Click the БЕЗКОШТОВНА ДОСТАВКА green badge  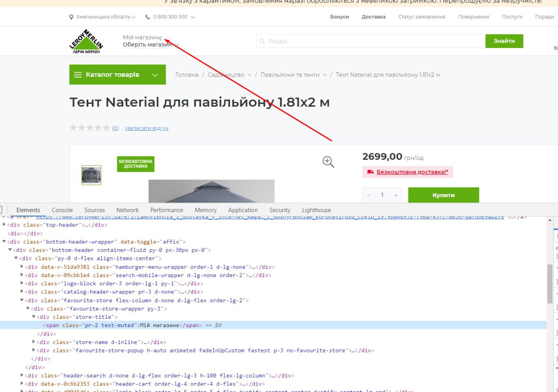pyautogui.click(x=136, y=164)
